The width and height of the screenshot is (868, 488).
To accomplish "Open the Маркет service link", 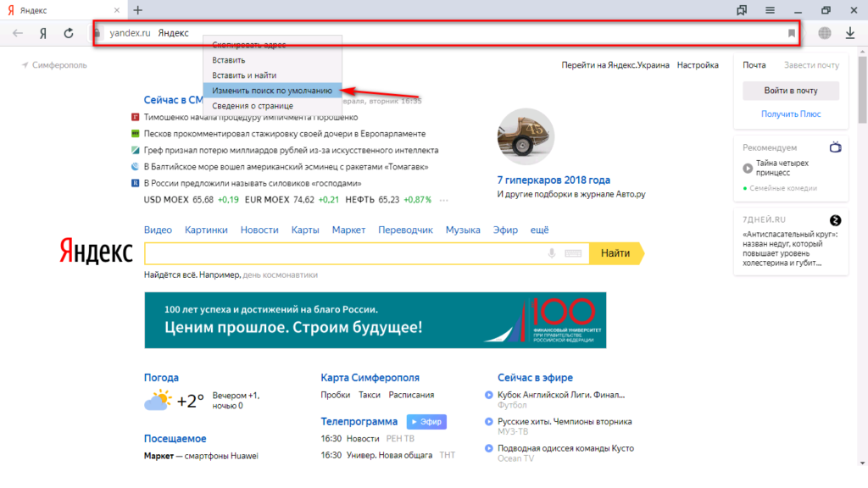I will click(x=348, y=230).
